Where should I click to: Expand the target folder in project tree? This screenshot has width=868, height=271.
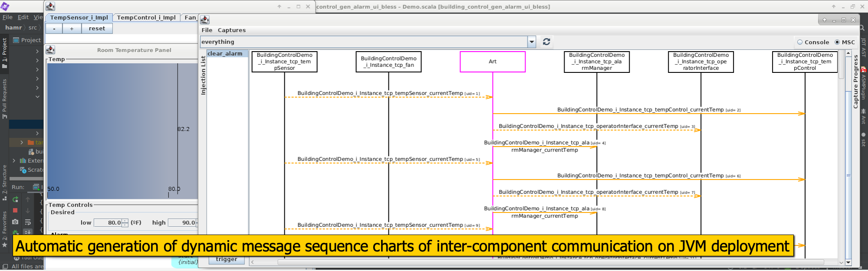[x=22, y=142]
